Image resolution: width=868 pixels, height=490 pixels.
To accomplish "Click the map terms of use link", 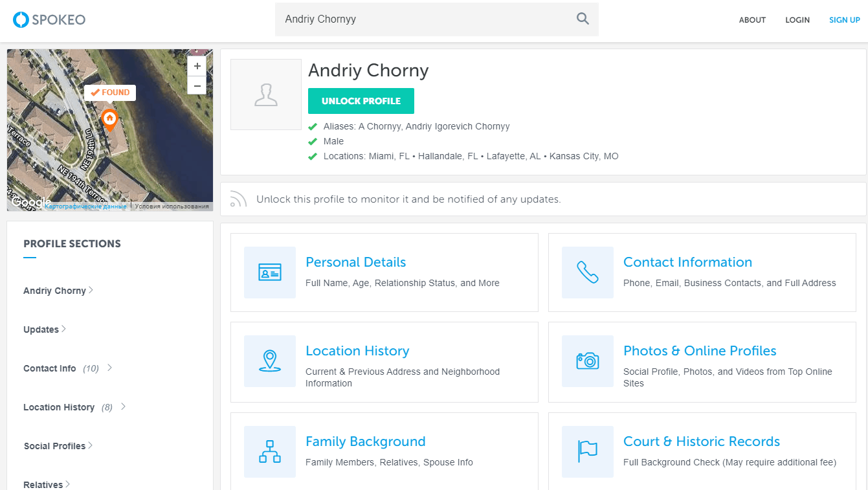I will pos(172,206).
